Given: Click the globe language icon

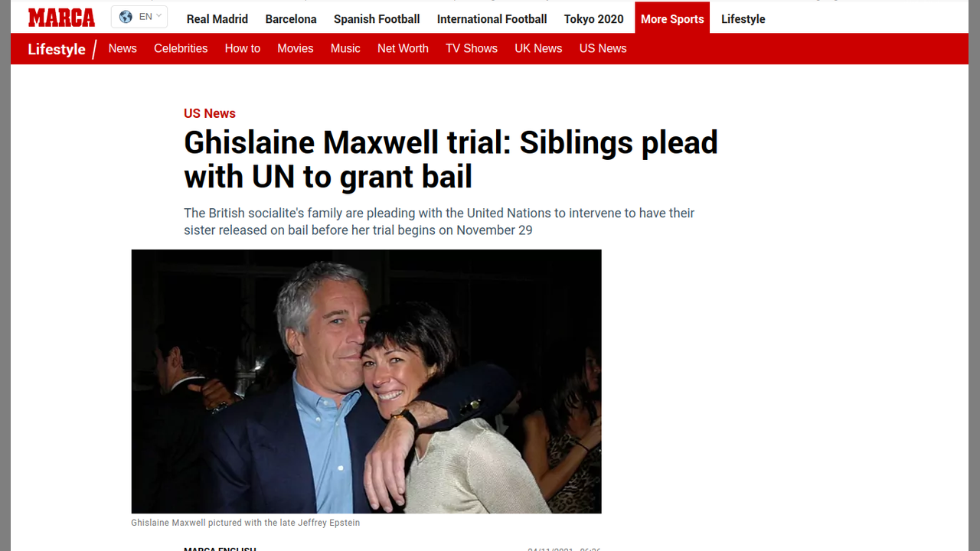Looking at the screenshot, I should [x=126, y=17].
